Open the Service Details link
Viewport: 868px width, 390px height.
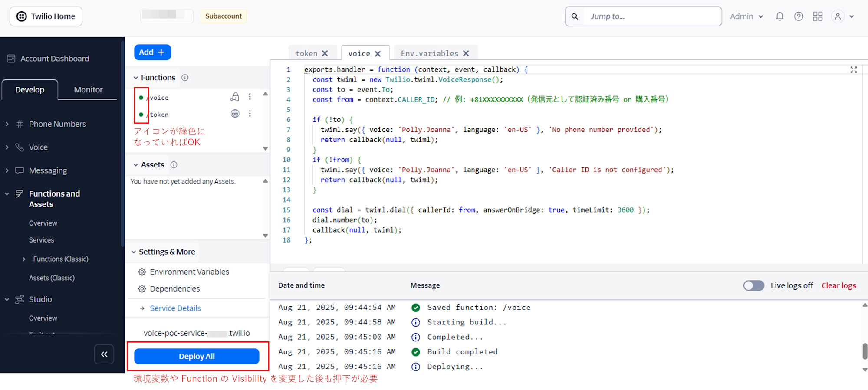[x=175, y=308]
